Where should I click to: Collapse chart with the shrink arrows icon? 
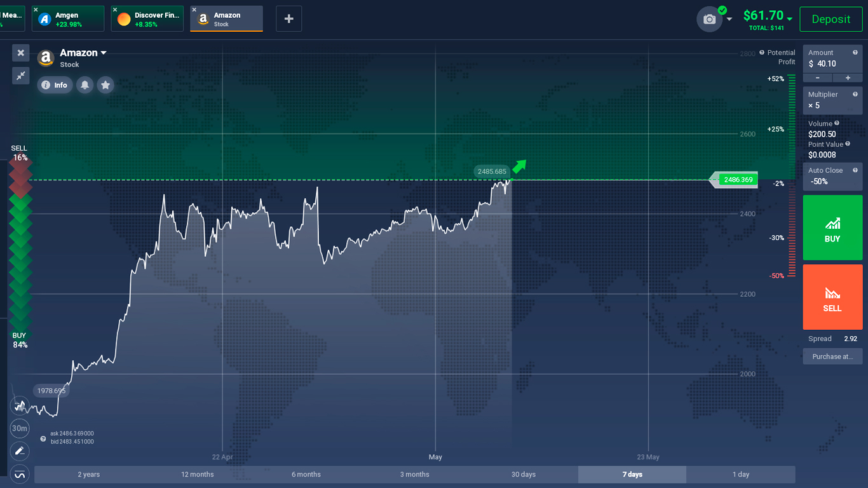click(x=20, y=76)
